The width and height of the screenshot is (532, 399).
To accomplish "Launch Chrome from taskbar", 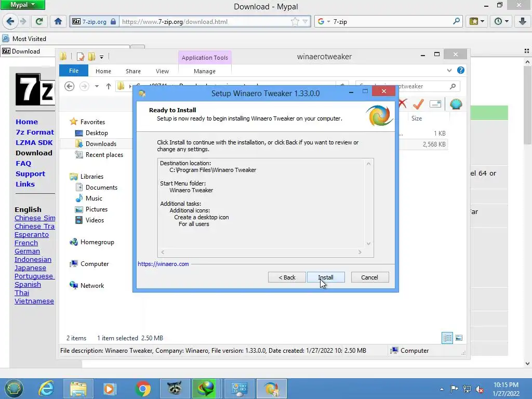I will tap(143, 389).
